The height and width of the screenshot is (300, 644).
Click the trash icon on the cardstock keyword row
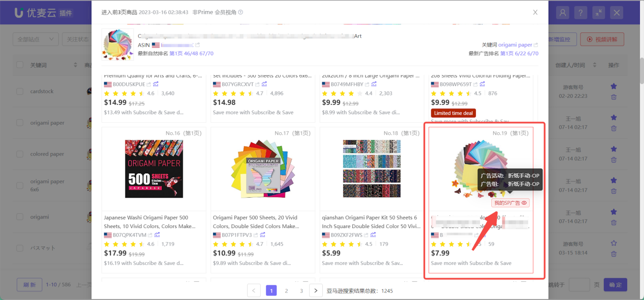point(614,97)
